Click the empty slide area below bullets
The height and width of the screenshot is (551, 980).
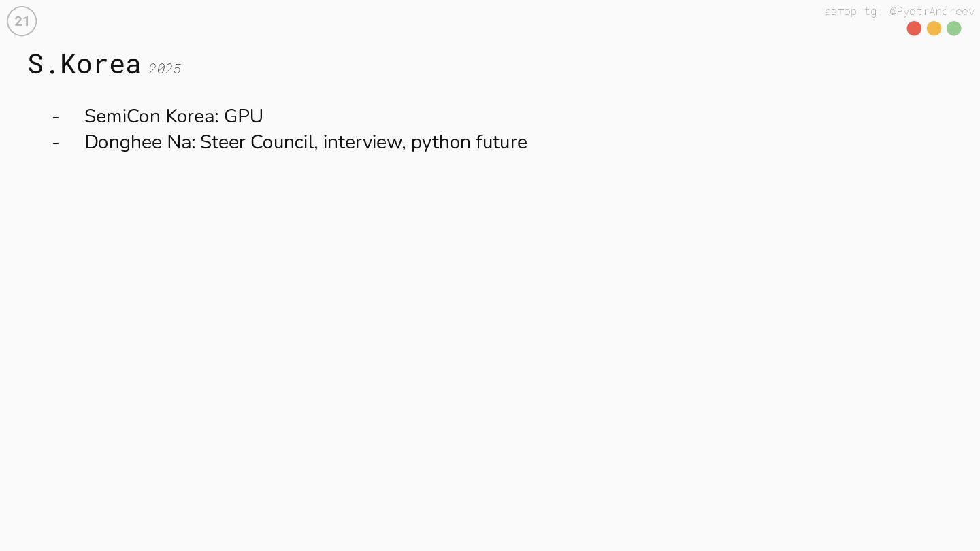click(x=490, y=340)
